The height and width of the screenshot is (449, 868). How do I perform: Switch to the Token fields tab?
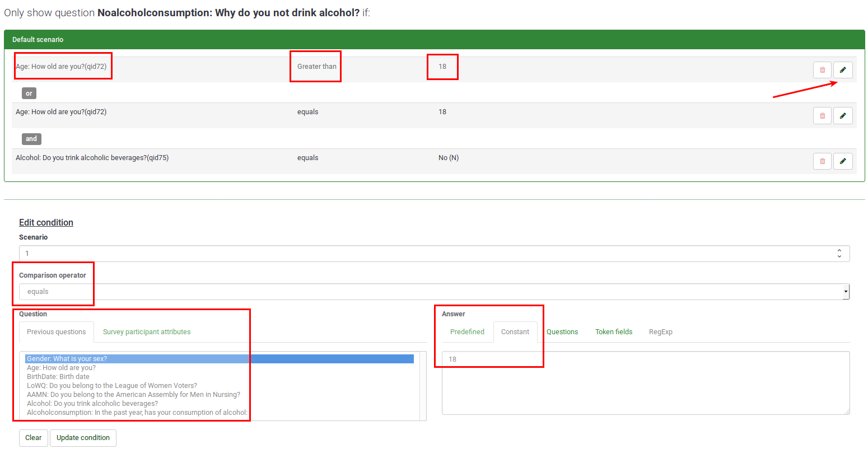coord(614,332)
